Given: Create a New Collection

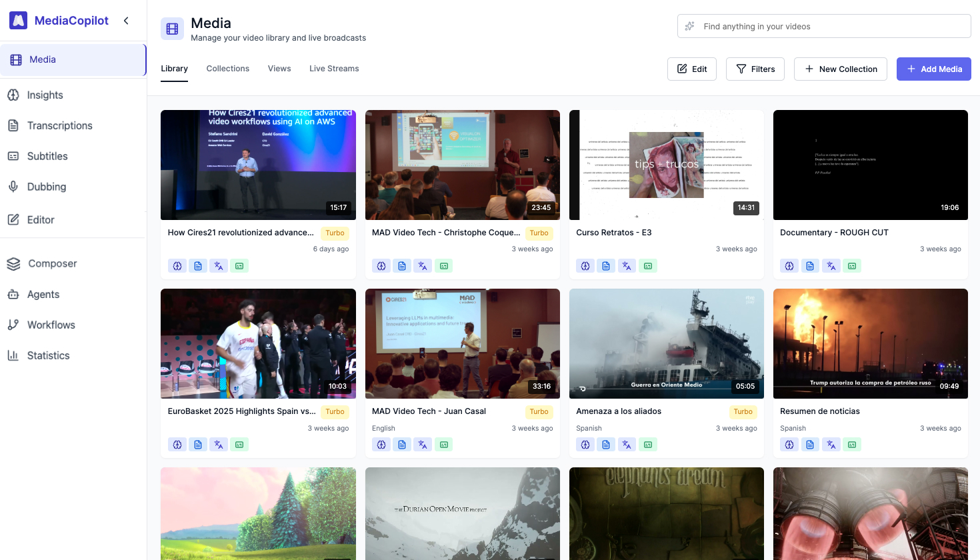Looking at the screenshot, I should coord(840,69).
